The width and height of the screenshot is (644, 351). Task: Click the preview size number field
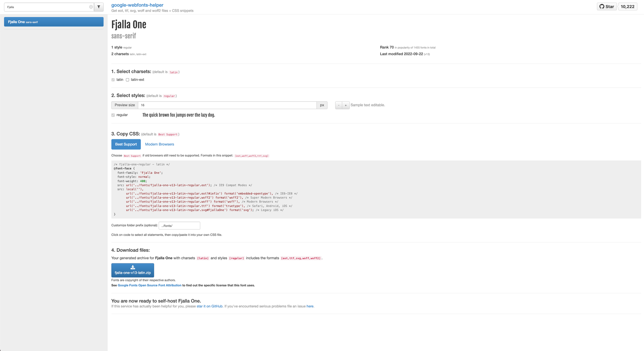227,105
